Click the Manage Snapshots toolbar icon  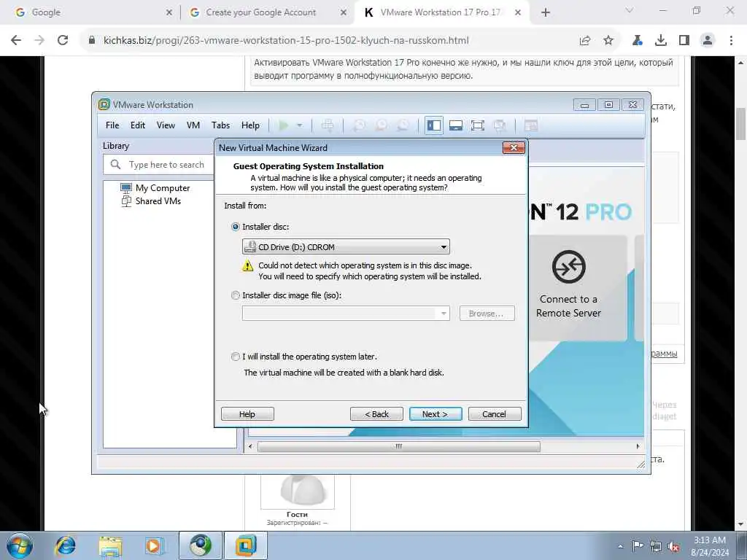point(403,125)
